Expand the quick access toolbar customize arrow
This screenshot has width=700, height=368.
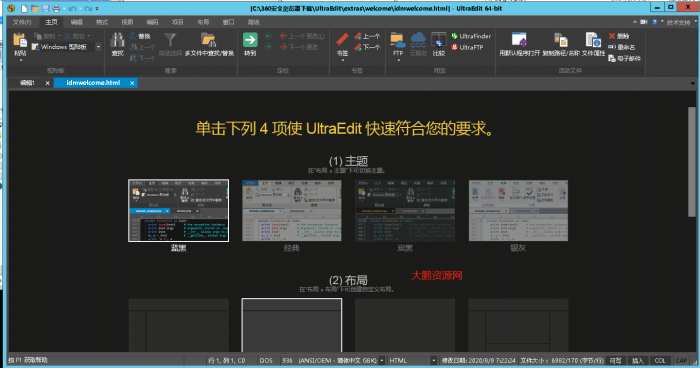97,8
